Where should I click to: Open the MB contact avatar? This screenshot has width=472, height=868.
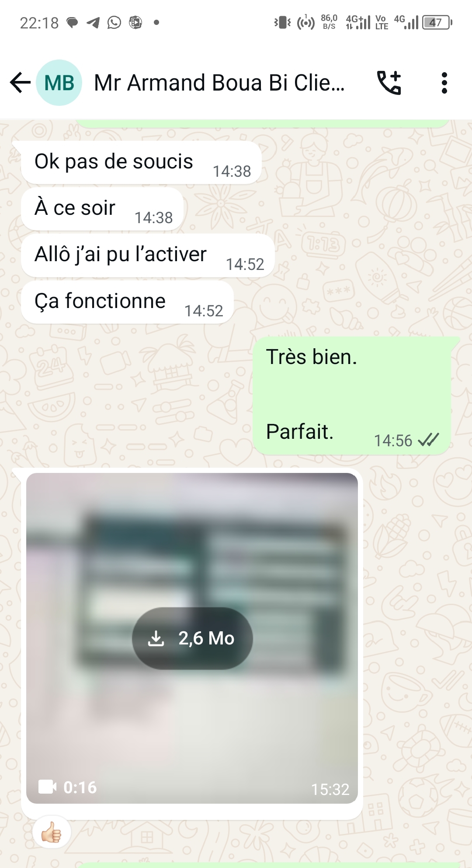pyautogui.click(x=59, y=83)
